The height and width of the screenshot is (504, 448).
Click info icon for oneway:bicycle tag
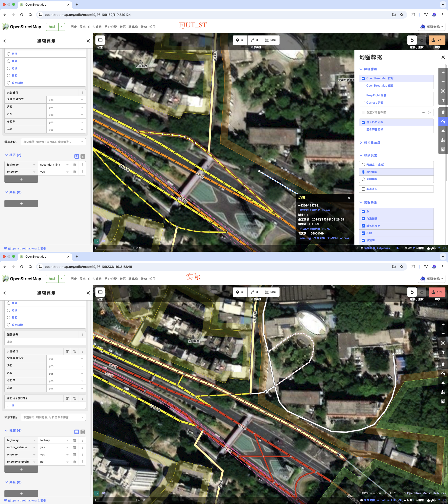82,462
